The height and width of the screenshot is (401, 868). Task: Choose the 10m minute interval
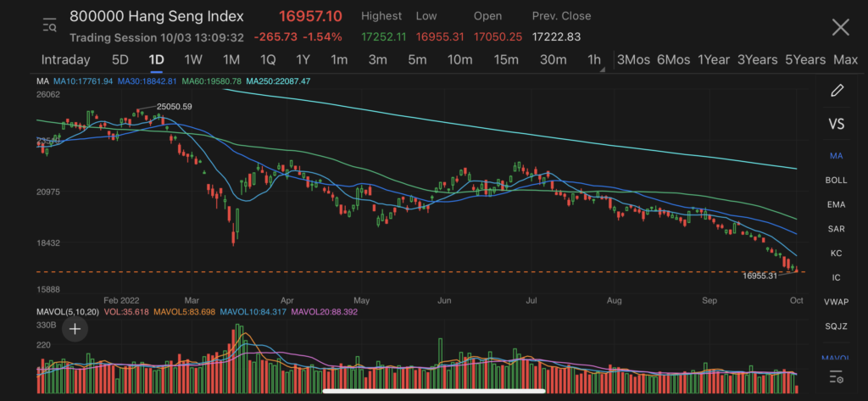460,60
